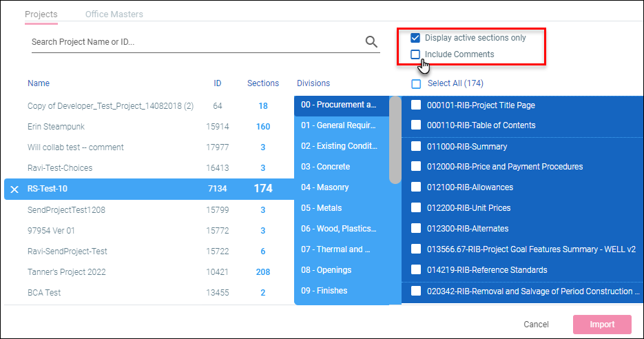Click the 012300-RIB-Alternates section name
This screenshot has width=644, height=339.
pyautogui.click(x=468, y=229)
